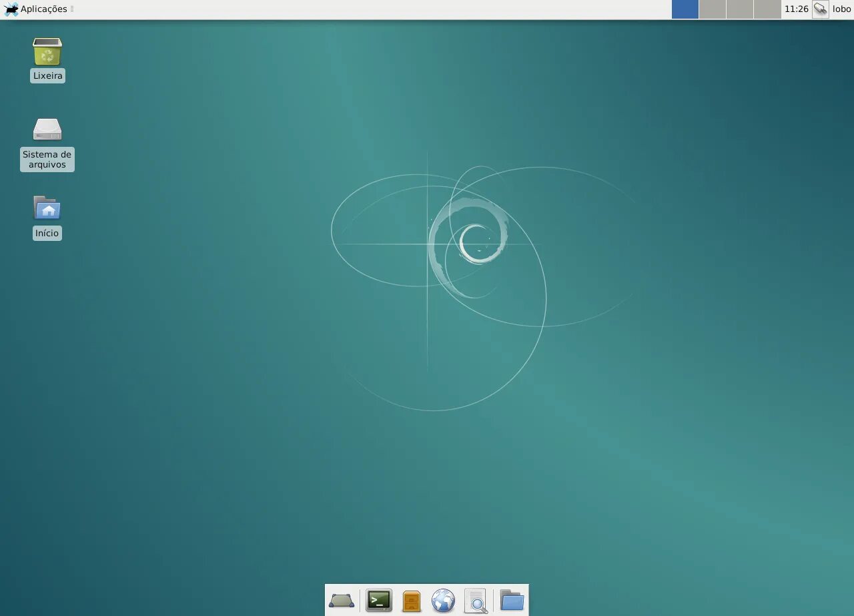This screenshot has height=616, width=854.
Task: Click the Lixeira label text
Action: pyautogui.click(x=47, y=76)
